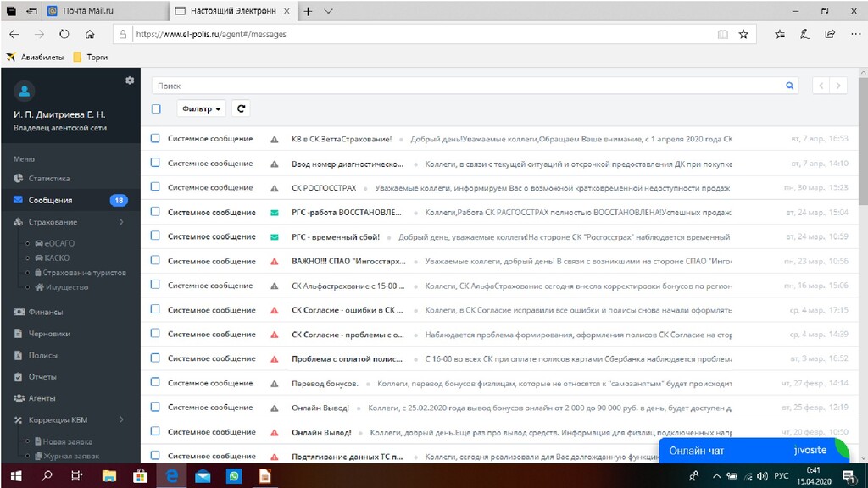Click the add notes pen icon
The height and width of the screenshot is (488, 868).
pos(805,34)
